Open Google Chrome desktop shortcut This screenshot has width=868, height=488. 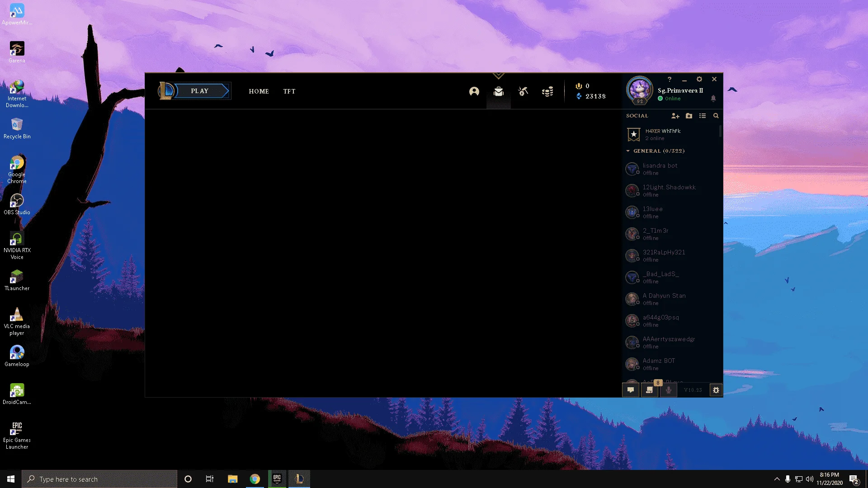tap(17, 169)
